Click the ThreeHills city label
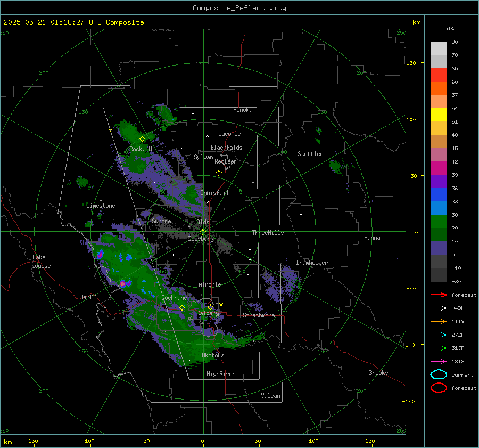 (268, 233)
